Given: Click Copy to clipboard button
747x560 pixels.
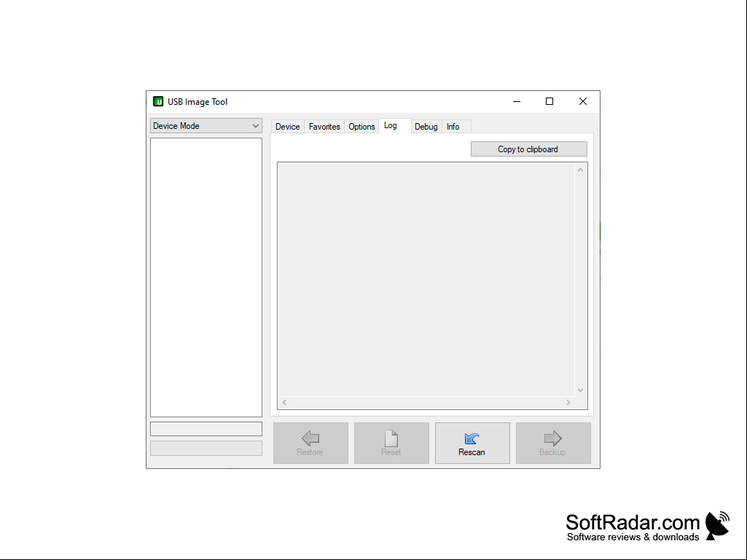Looking at the screenshot, I should 529,149.
